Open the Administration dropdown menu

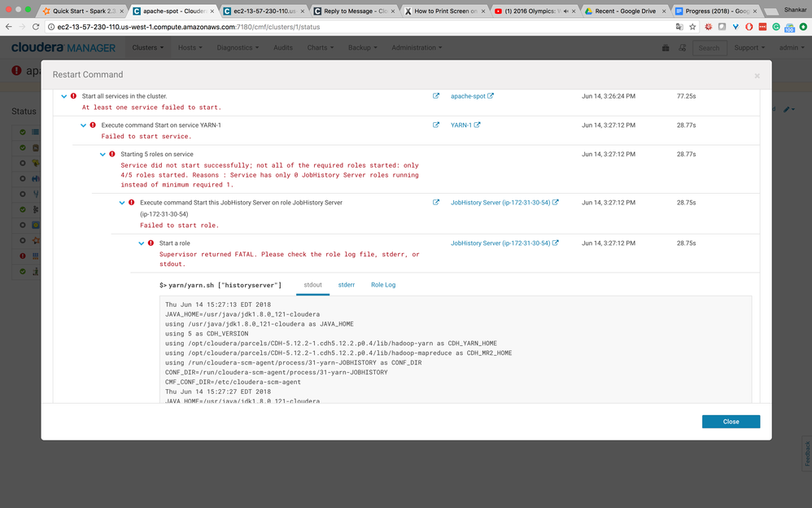(x=417, y=48)
